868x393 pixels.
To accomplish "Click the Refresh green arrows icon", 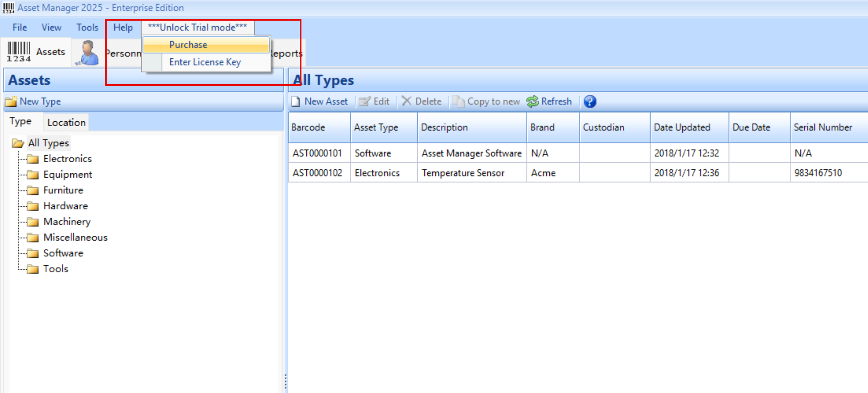I will pyautogui.click(x=533, y=101).
